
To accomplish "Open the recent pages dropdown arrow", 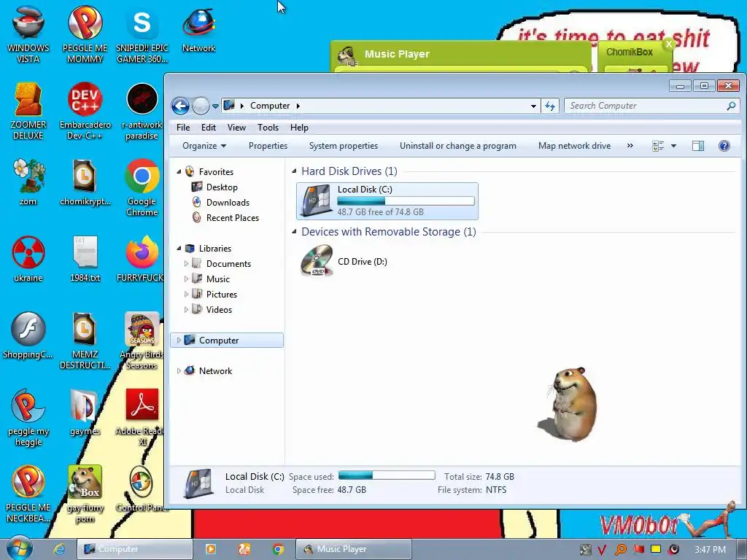I will coord(215,106).
